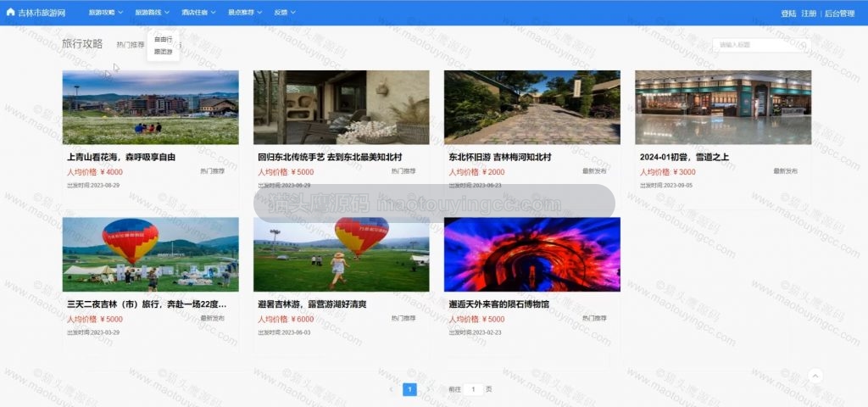
Task: Open article 邂逅天外来客的陨石博物馆
Action: (x=499, y=304)
